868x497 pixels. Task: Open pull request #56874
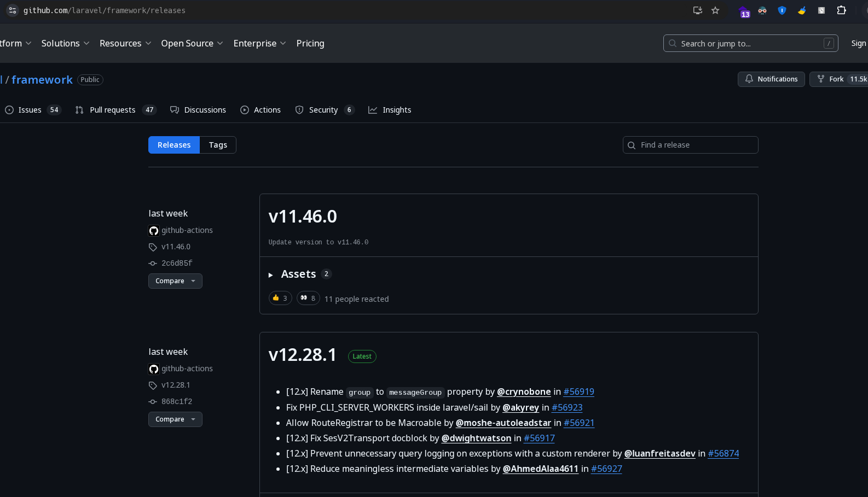tap(724, 454)
